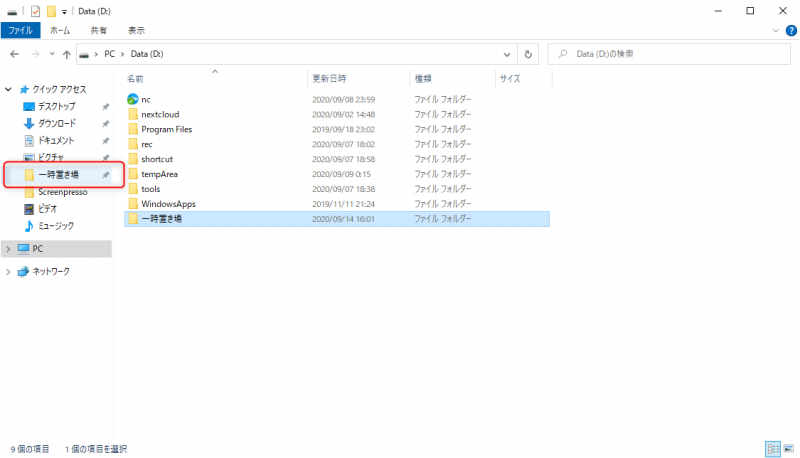The image size is (800, 458).
Task: Select the Program Files folder icon
Action: pyautogui.click(x=133, y=129)
